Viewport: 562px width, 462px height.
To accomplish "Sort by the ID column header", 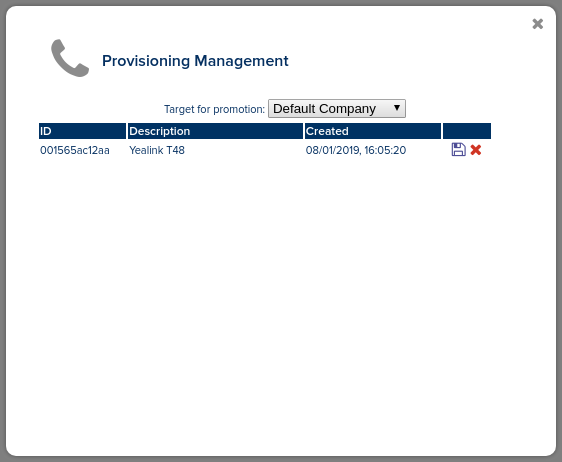I will pyautogui.click(x=82, y=131).
